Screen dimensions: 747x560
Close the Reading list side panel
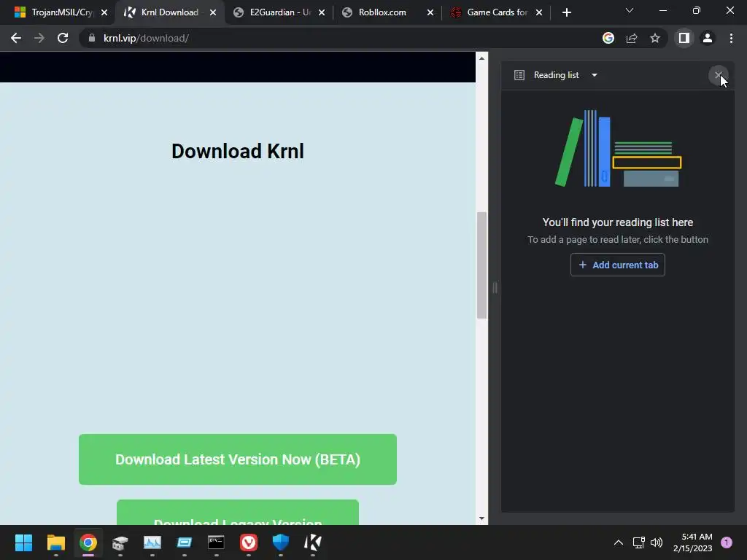coord(718,75)
